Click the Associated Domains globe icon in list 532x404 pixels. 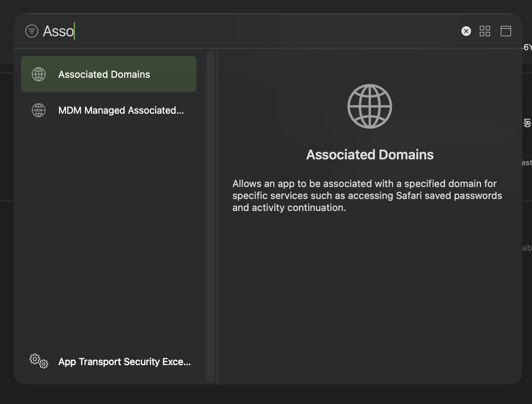tap(39, 74)
